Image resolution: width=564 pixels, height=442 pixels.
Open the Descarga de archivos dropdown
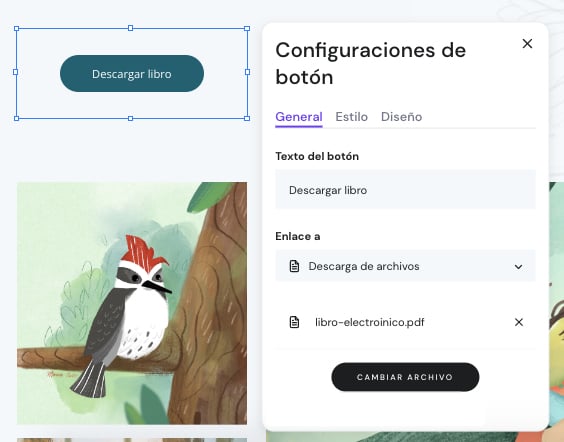tap(405, 266)
